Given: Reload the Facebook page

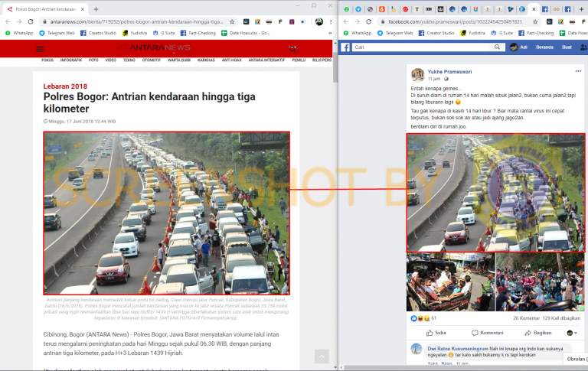Looking at the screenshot, I should tap(368, 21).
